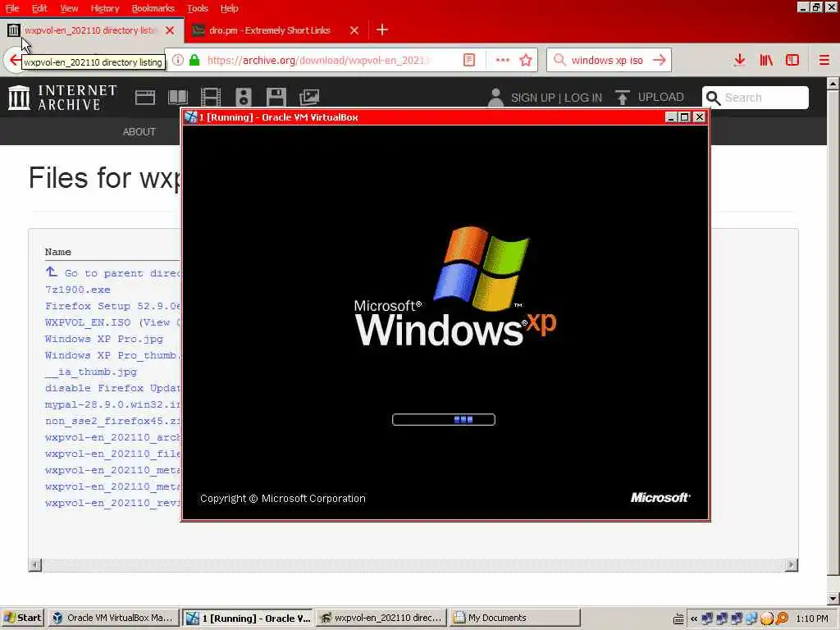This screenshot has width=840, height=630.
Task: Click the non_sse2_firefox45 file link
Action: pos(113,421)
